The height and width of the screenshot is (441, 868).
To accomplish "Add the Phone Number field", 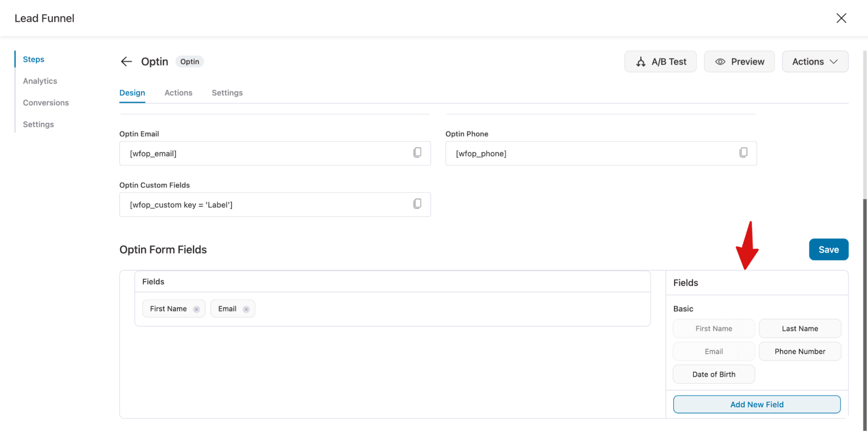I will pyautogui.click(x=799, y=351).
